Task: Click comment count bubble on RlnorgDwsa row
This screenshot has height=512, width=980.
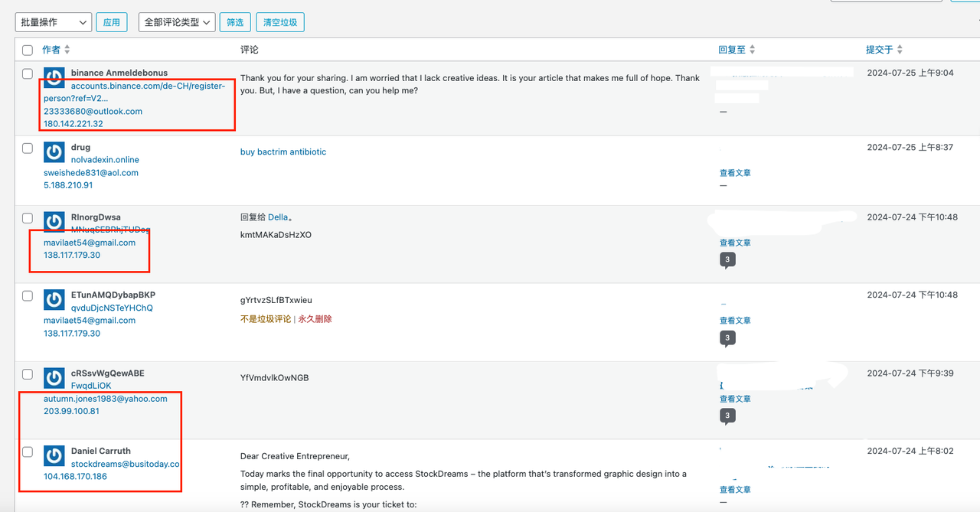Action: point(727,260)
